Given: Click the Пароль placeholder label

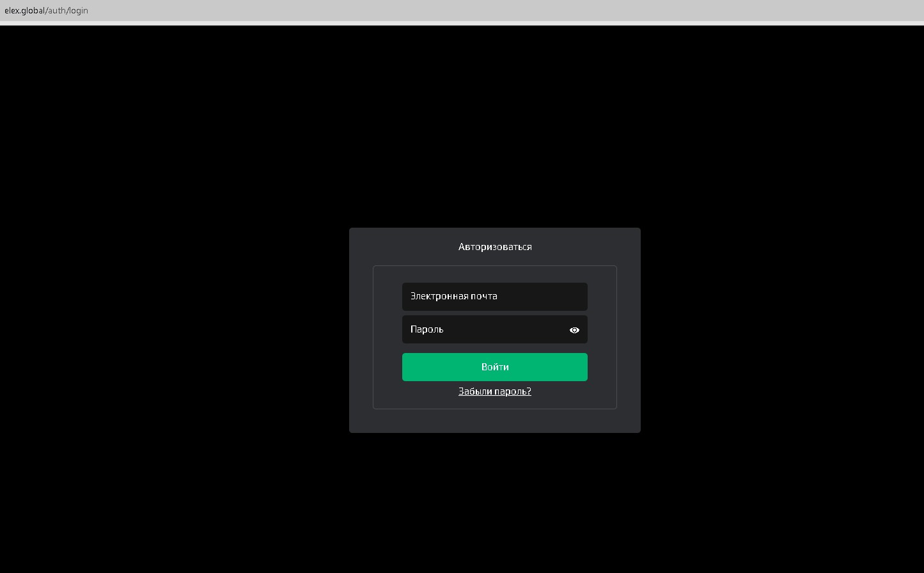Looking at the screenshot, I should point(427,329).
